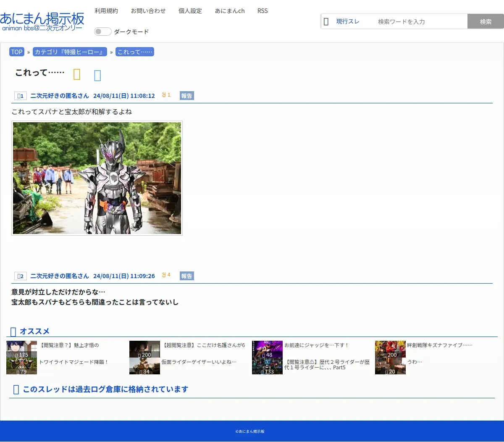Open thumbnail with 20 comments
Image resolution: width=504 pixels, height=442 pixels.
390,366
